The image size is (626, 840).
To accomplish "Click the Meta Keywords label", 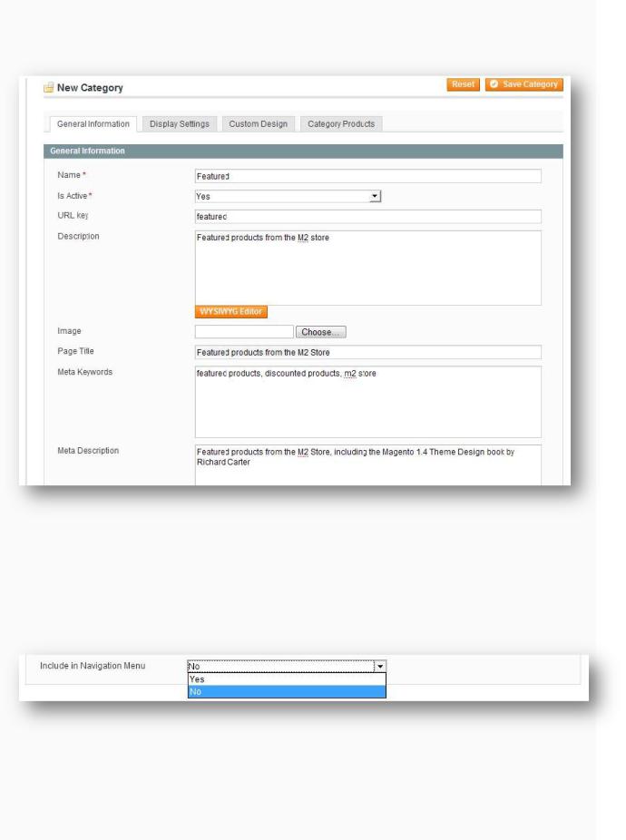I will tap(84, 372).
